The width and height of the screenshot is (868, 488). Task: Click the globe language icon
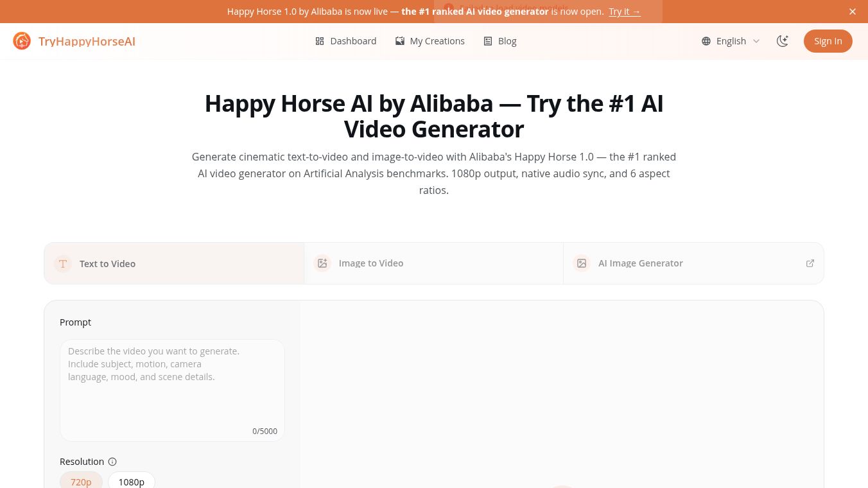(706, 41)
